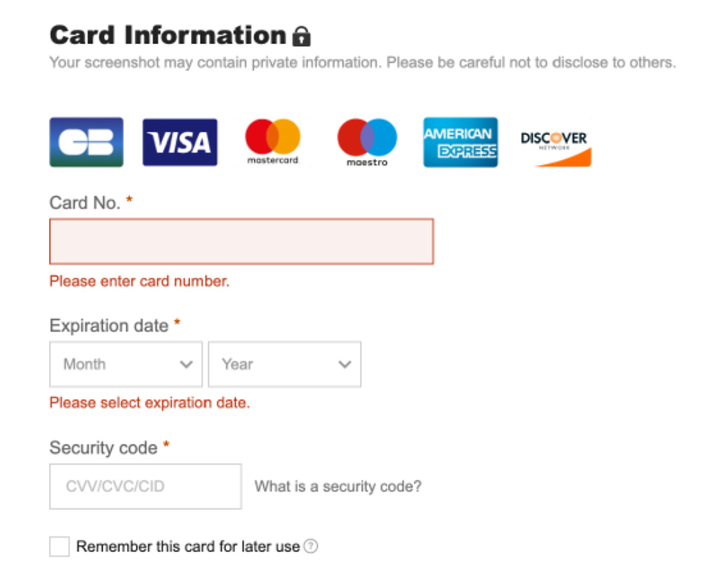Click the Card Information heading
This screenshot has height=579, width=728.
coord(168,35)
